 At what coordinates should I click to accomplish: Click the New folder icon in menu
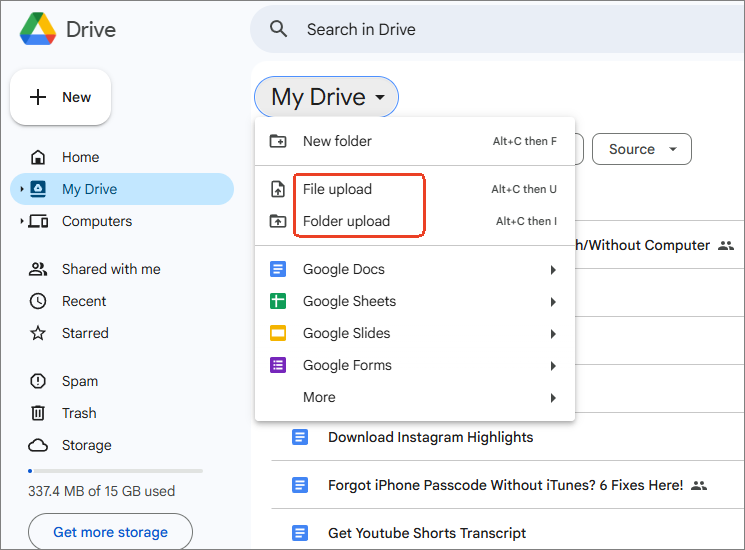click(278, 141)
